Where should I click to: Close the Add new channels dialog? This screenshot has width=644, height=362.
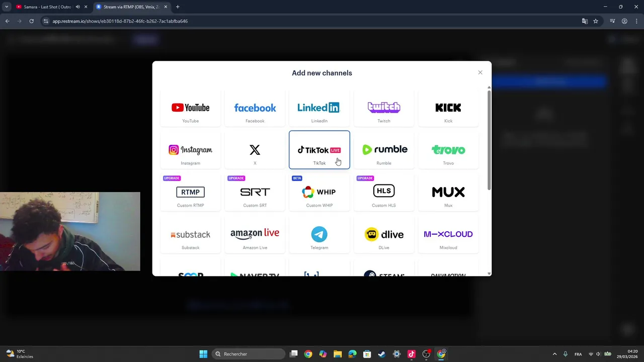480,72
